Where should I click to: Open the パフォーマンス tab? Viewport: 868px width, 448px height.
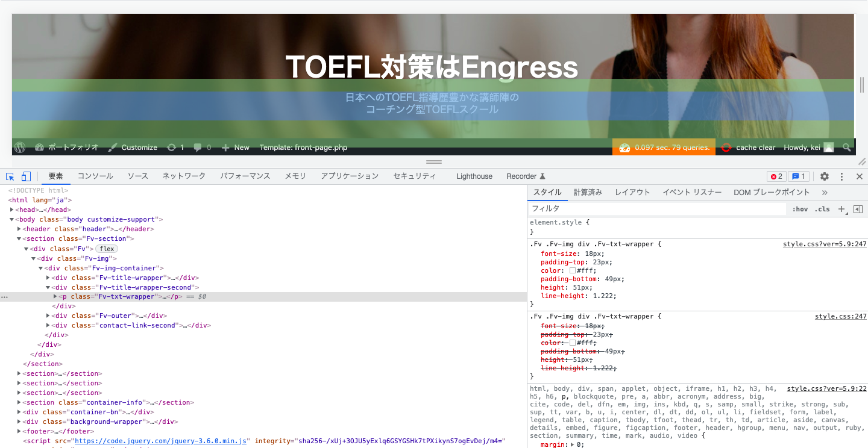pos(245,176)
